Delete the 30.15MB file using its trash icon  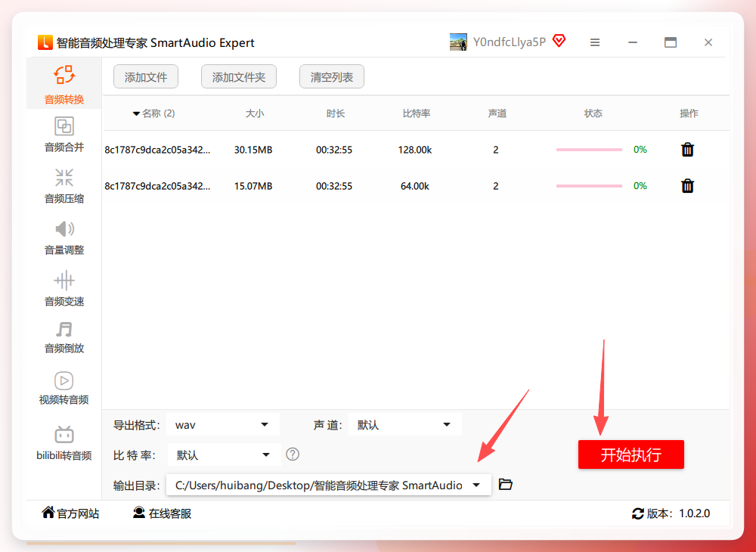[x=687, y=150]
